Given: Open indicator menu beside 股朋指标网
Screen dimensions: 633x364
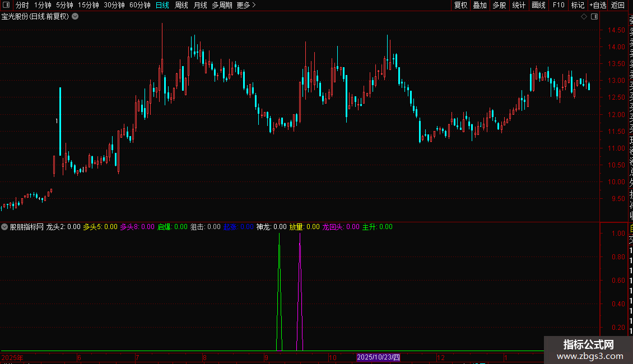Looking at the screenshot, I should 4,227.
